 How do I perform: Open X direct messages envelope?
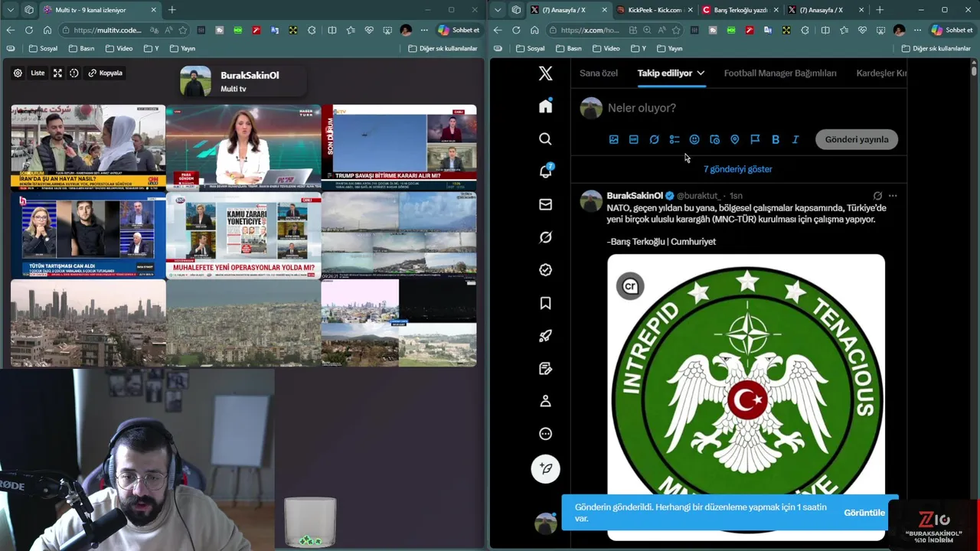pyautogui.click(x=545, y=204)
